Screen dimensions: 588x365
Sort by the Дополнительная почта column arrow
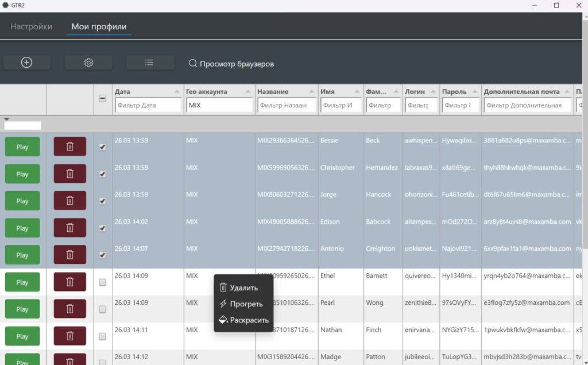[567, 92]
